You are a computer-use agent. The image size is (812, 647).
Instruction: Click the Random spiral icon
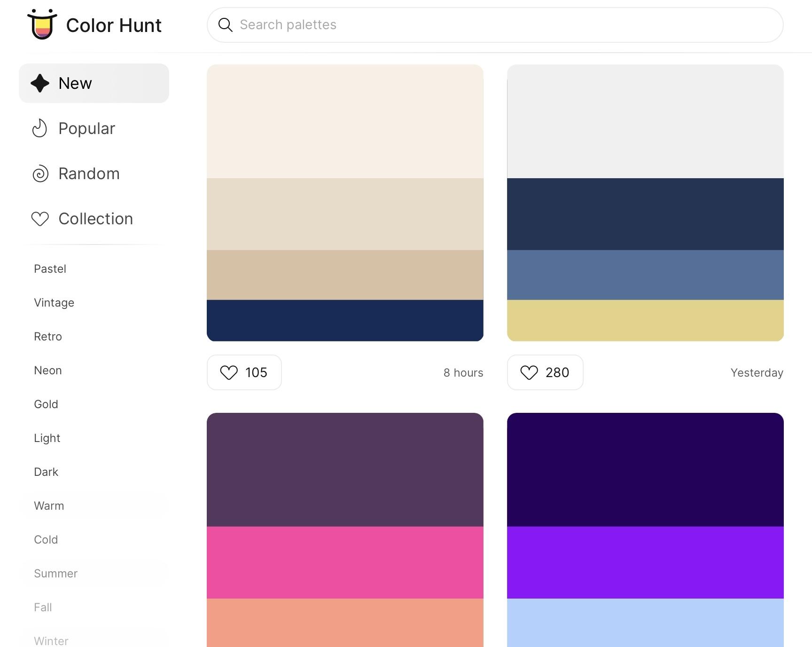click(x=40, y=174)
